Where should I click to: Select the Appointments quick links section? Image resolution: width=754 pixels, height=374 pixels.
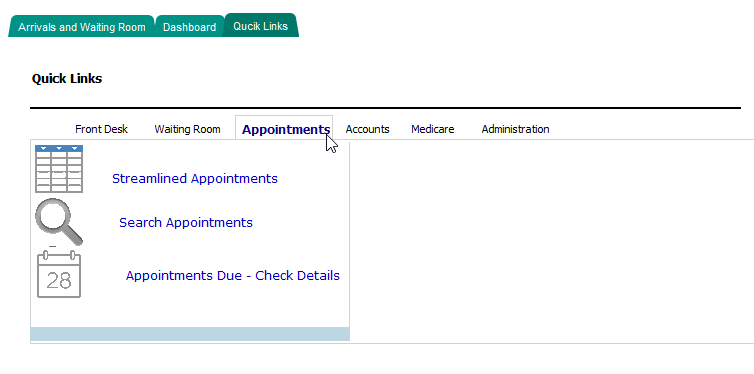(x=284, y=128)
